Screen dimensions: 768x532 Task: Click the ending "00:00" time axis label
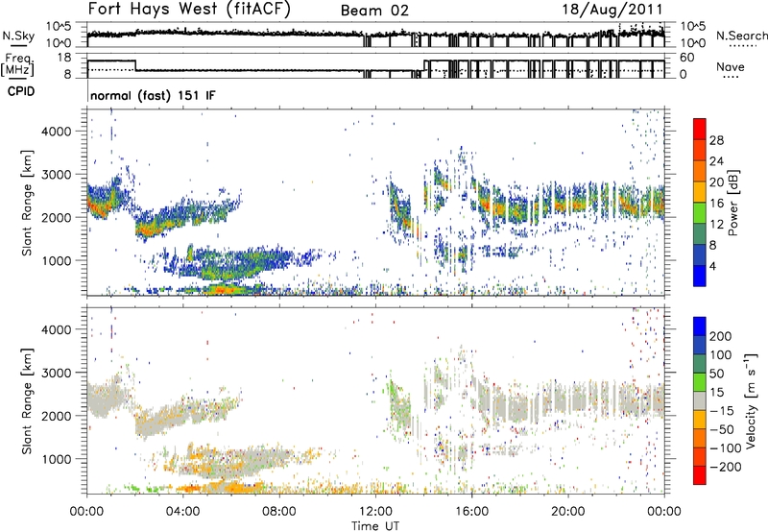click(x=663, y=512)
